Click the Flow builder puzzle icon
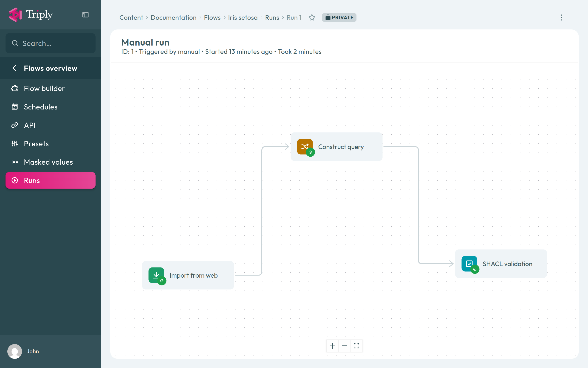Viewport: 588px width, 368px height. pyautogui.click(x=14, y=88)
